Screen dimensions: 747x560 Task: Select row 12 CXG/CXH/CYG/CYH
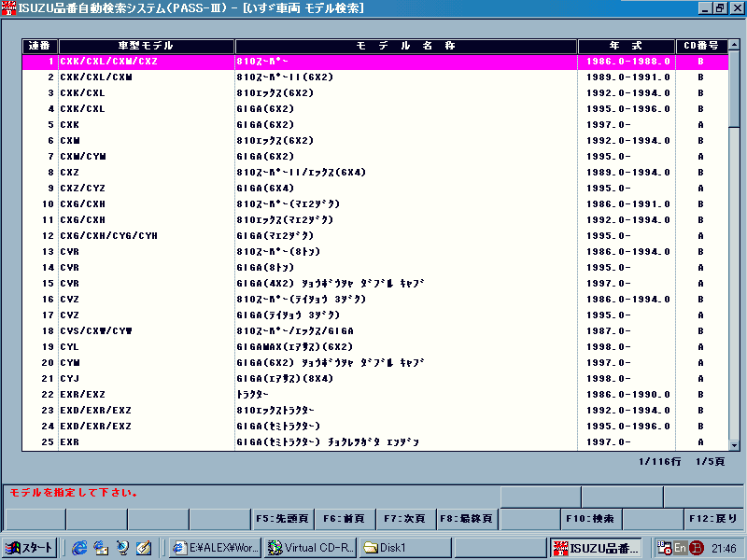[375, 236]
